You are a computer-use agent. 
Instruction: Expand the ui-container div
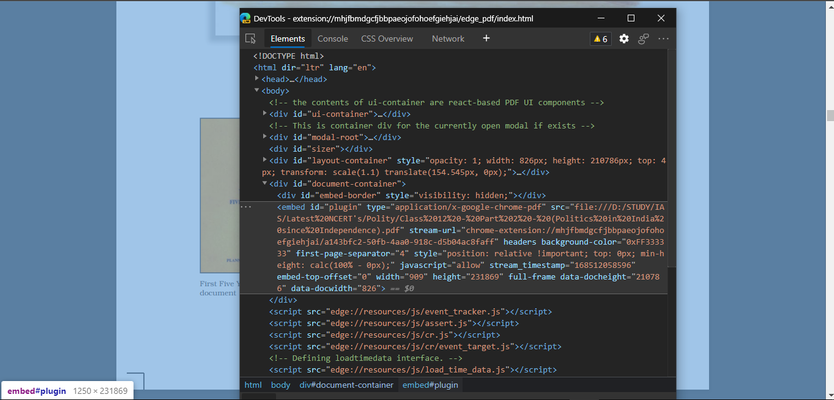265,113
